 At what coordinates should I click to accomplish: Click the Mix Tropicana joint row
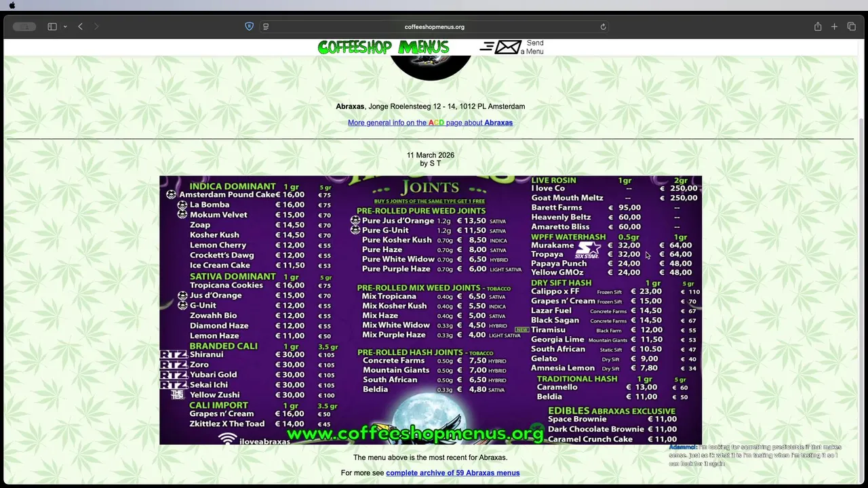(x=434, y=297)
